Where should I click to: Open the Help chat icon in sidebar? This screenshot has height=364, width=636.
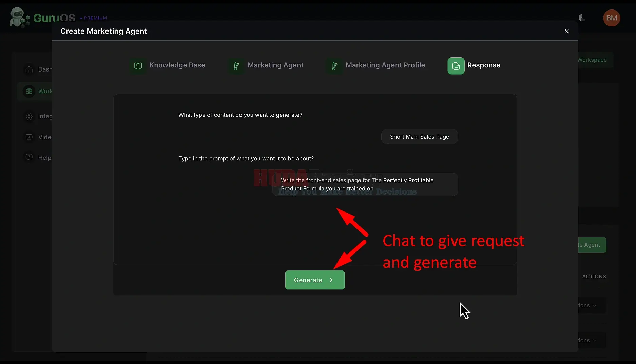29,157
